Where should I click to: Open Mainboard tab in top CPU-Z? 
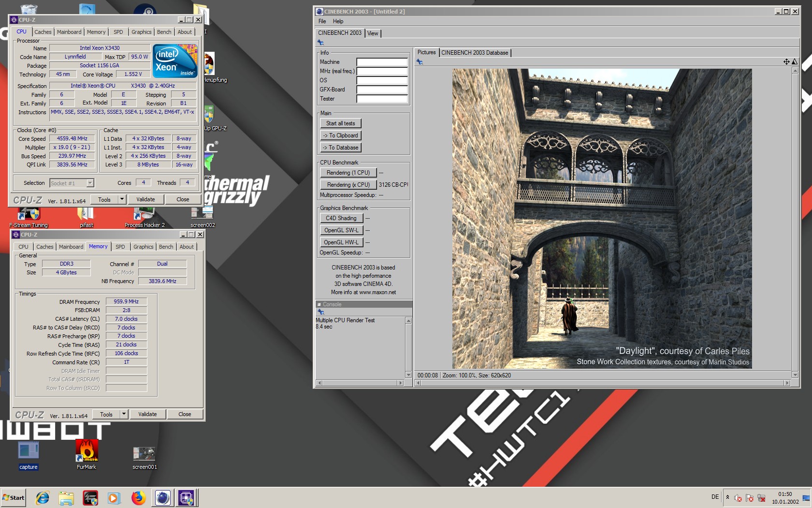[69, 32]
